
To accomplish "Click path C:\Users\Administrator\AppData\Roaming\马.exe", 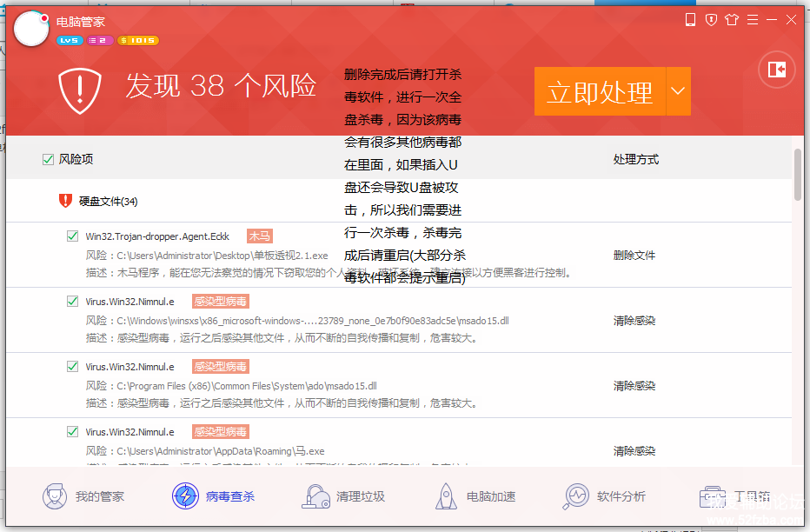I will pyautogui.click(x=221, y=451).
